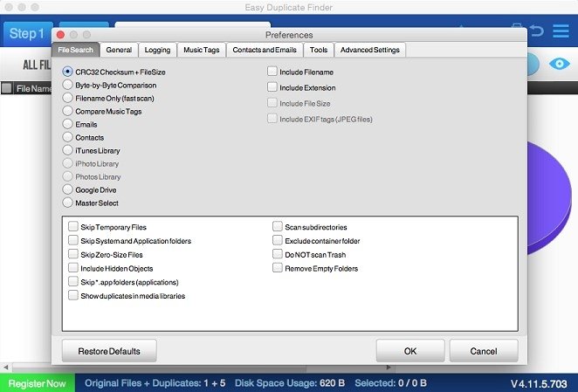Choose Compare Music Tags radio button
This screenshot has width=578, height=392.
(x=67, y=111)
